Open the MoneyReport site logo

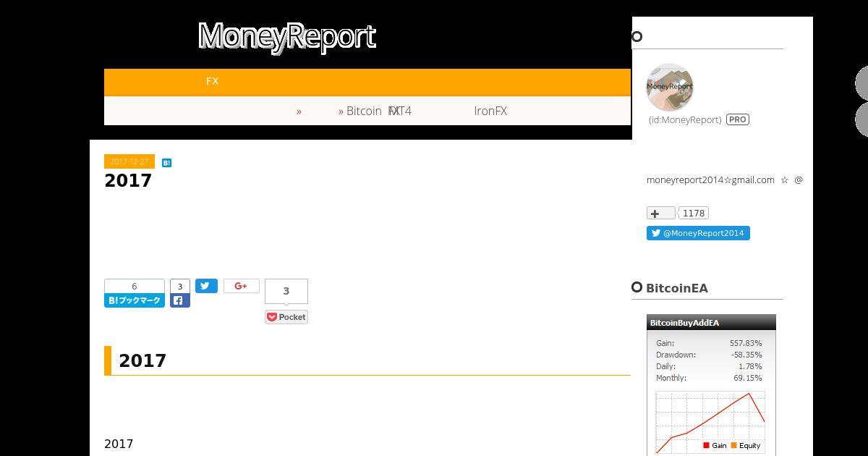point(287,36)
